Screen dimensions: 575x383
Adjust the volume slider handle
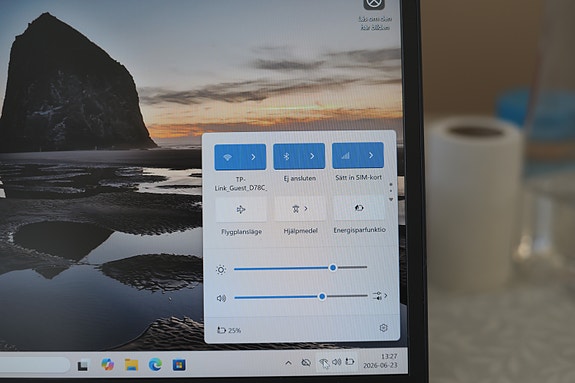coord(322,296)
